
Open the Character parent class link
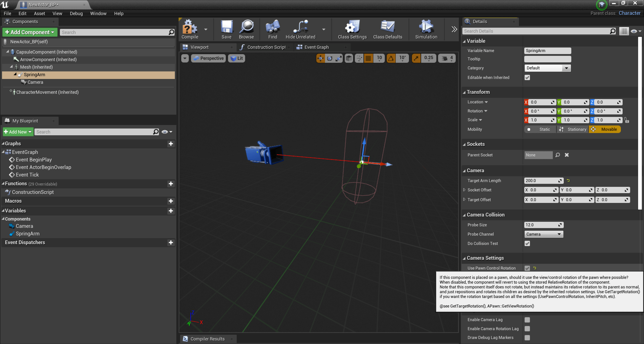[630, 13]
